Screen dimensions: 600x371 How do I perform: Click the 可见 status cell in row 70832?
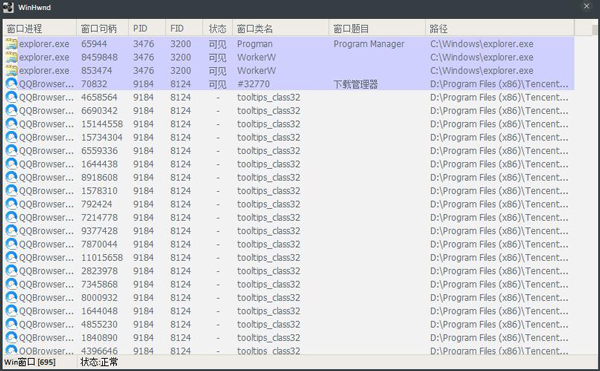point(217,84)
